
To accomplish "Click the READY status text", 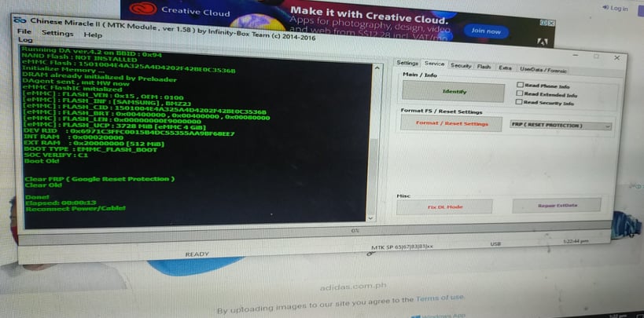I will tap(197, 254).
